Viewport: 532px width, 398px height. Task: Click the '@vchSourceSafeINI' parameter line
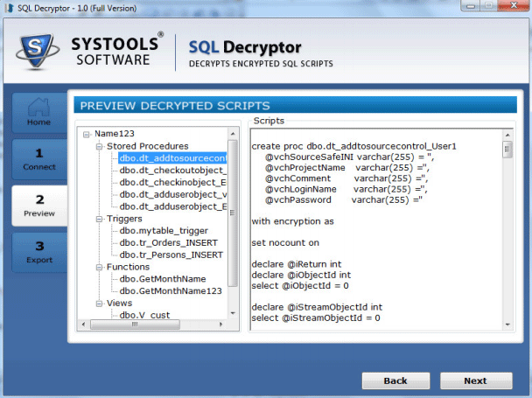[349, 157]
